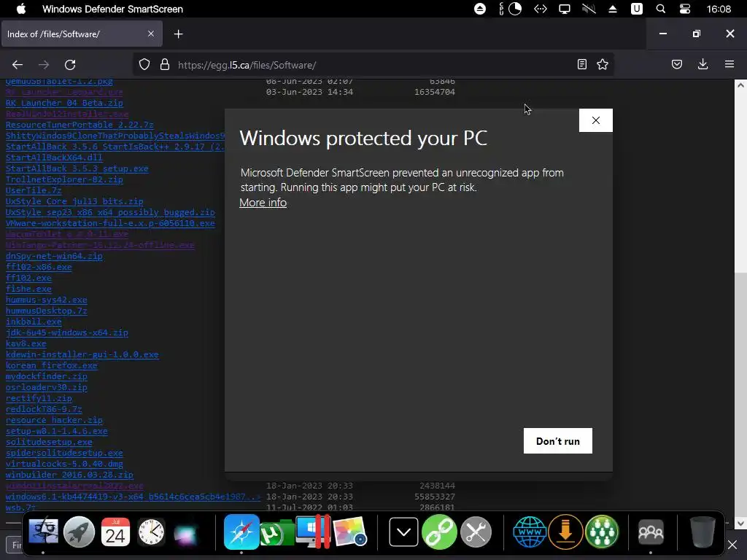The width and height of the screenshot is (747, 560).
Task: Click the 16:08 clock in menu bar
Action: click(719, 9)
